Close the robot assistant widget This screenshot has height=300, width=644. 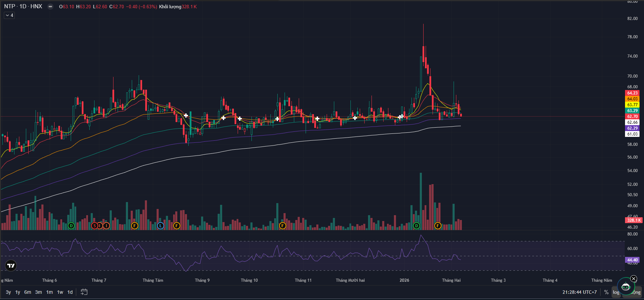634,279
